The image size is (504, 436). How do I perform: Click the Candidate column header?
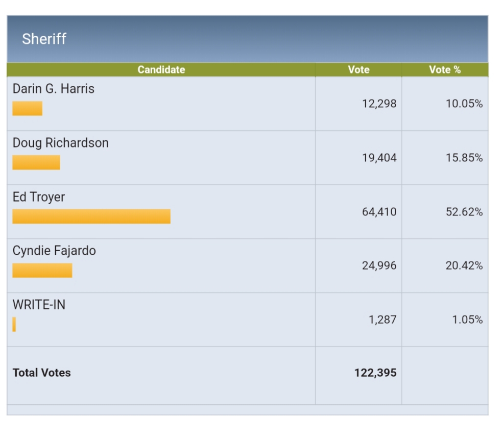pos(161,69)
